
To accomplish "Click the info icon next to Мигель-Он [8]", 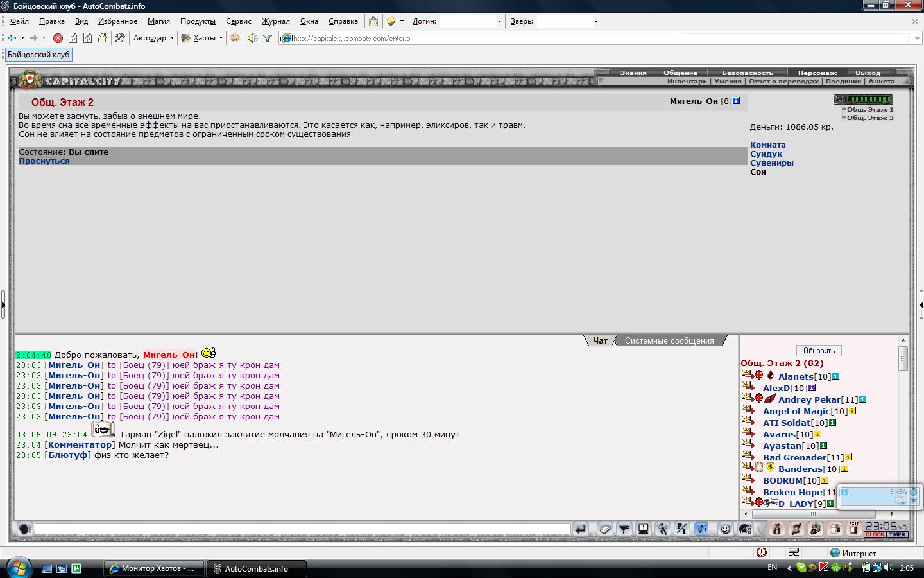I will click(736, 101).
